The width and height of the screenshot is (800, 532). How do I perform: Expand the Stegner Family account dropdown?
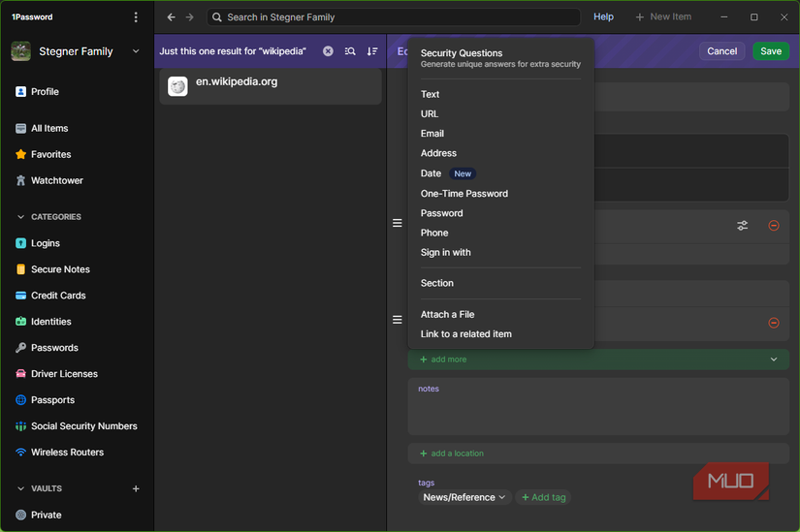(x=136, y=51)
